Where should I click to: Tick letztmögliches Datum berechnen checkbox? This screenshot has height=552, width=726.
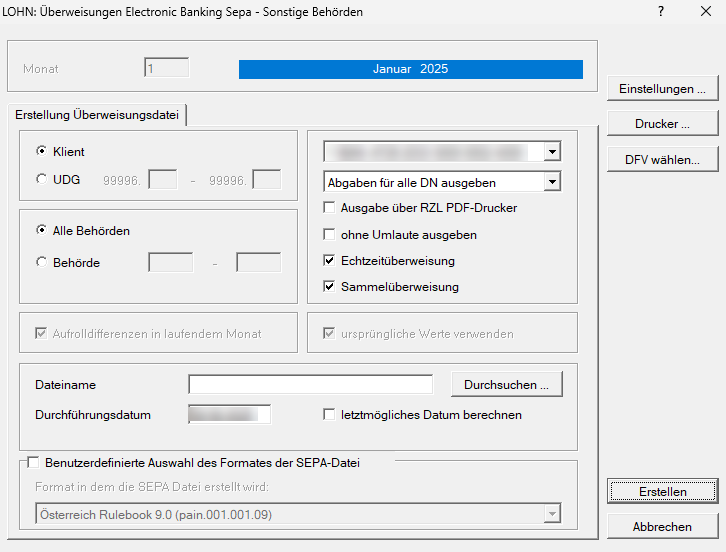(329, 415)
